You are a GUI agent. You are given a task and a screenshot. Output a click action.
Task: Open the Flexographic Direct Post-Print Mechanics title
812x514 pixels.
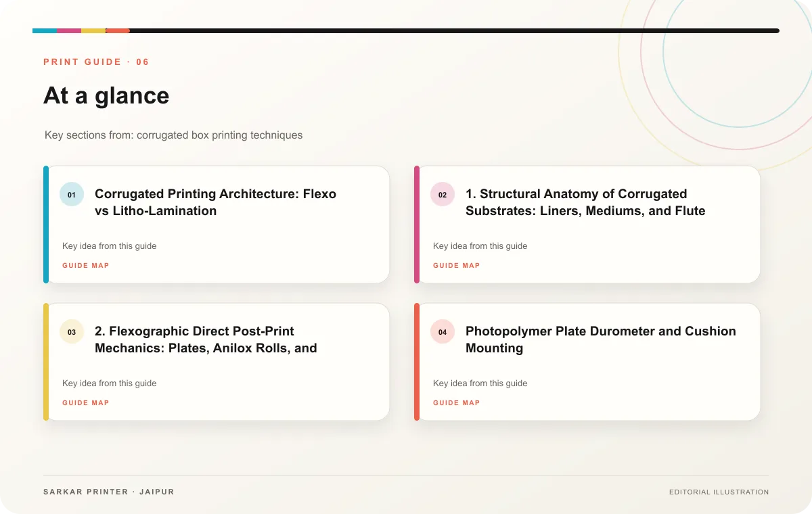coord(206,340)
